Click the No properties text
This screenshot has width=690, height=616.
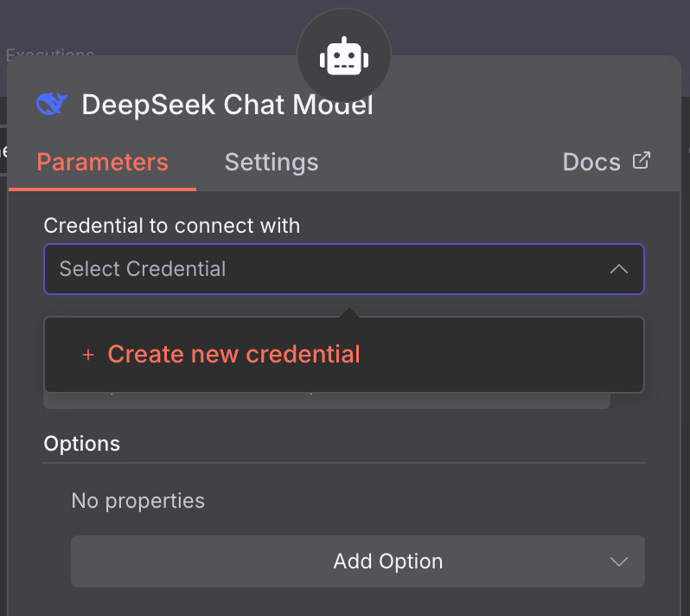(x=138, y=501)
